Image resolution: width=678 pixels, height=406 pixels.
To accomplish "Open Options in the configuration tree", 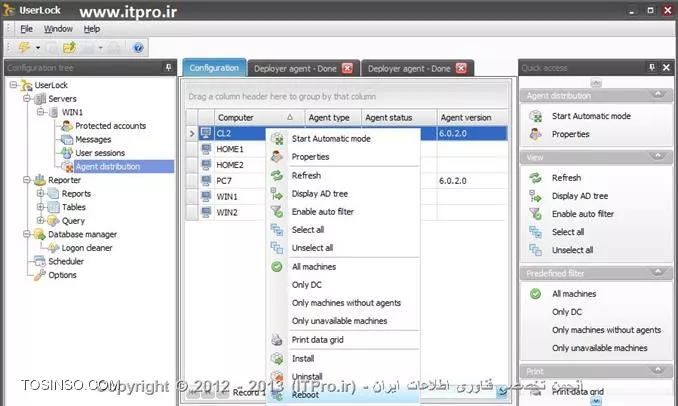I will pyautogui.click(x=62, y=275).
